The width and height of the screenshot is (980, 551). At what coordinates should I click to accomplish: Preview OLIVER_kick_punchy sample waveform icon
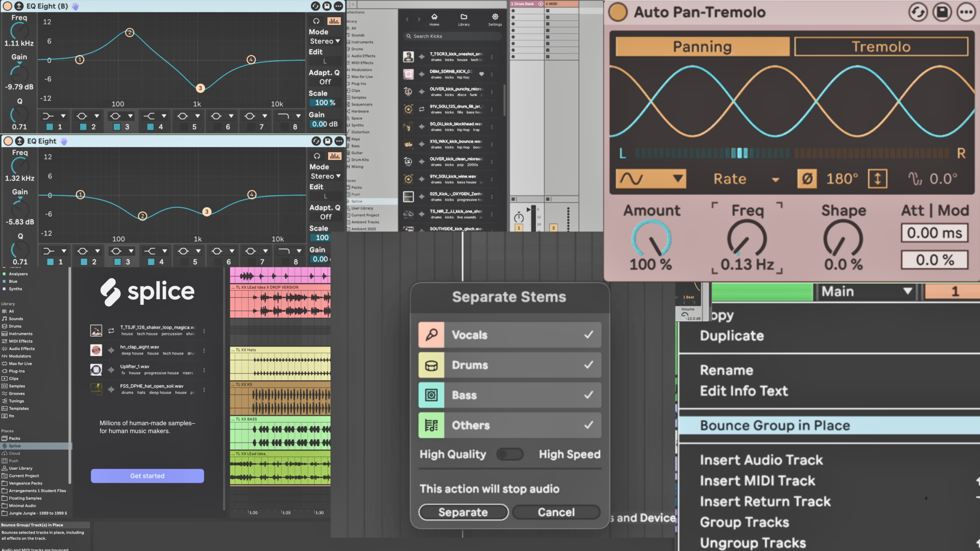pyautogui.click(x=421, y=91)
